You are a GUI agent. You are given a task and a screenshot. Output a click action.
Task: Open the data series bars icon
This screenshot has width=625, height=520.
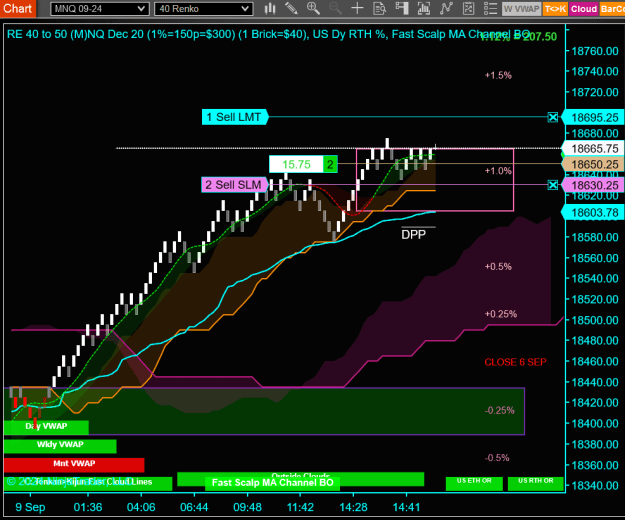423,8
